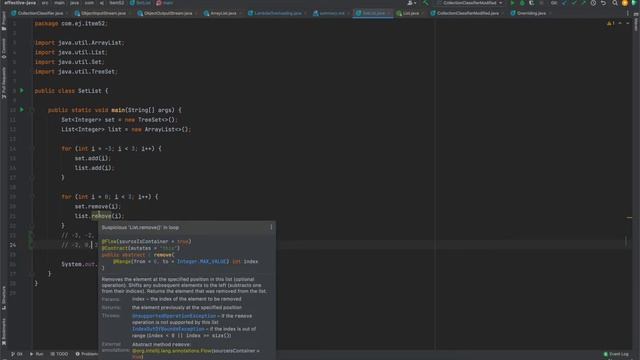This screenshot has height=360, width=640.
Task: Run the class from the SetList gutter arrow
Action: tap(22, 91)
